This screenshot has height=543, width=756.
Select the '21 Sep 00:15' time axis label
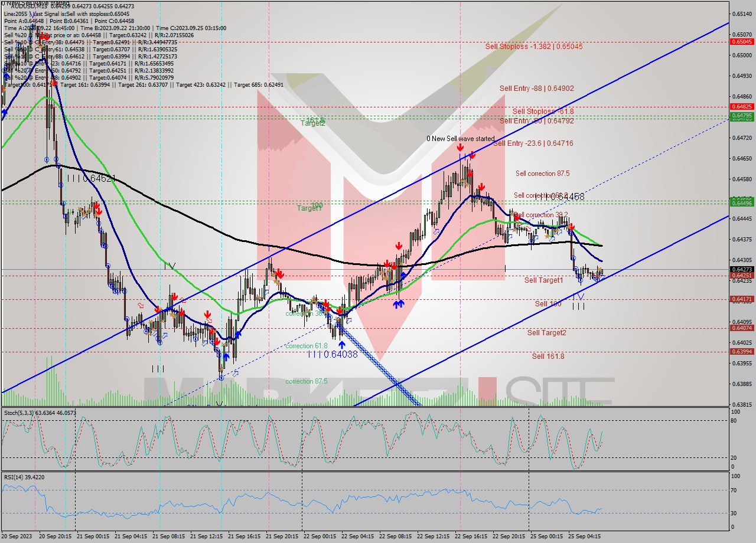[93, 537]
